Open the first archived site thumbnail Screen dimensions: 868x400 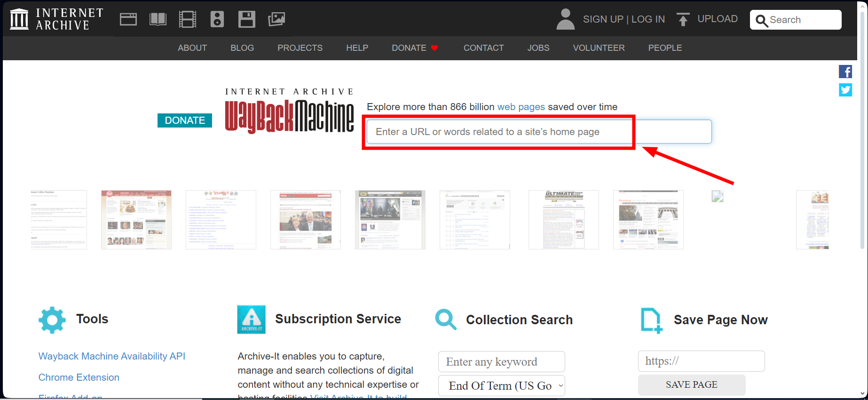(59, 220)
